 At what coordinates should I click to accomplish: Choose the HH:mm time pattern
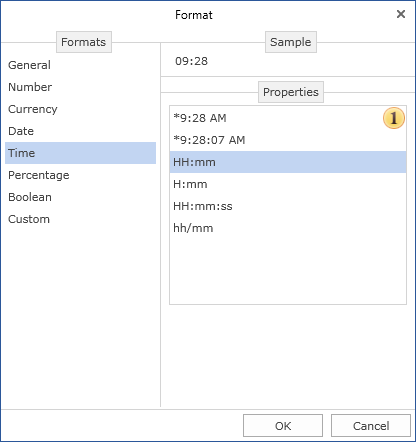(288, 162)
